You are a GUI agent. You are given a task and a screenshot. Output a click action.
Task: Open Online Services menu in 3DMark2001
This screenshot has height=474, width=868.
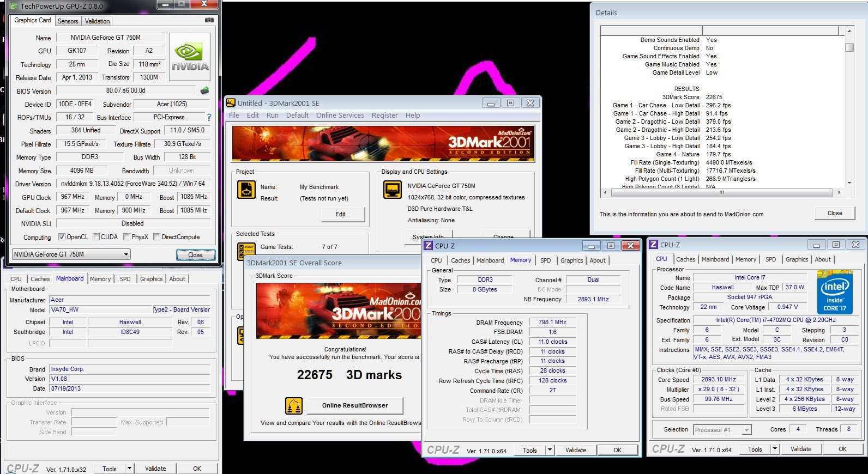pyautogui.click(x=340, y=116)
